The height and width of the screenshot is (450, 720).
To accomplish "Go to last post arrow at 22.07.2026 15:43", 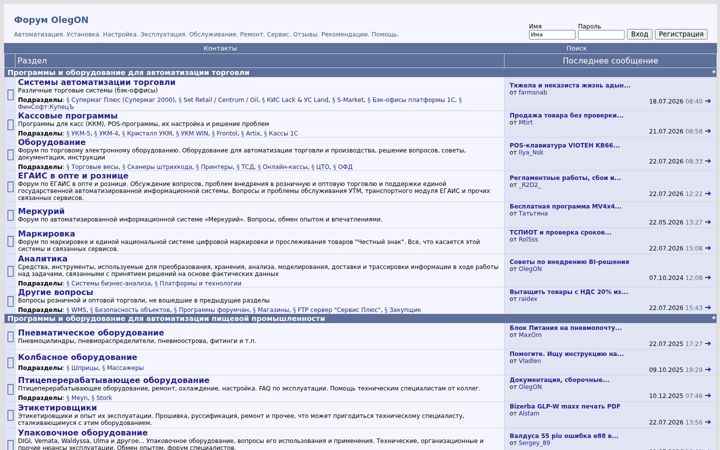I will (708, 308).
